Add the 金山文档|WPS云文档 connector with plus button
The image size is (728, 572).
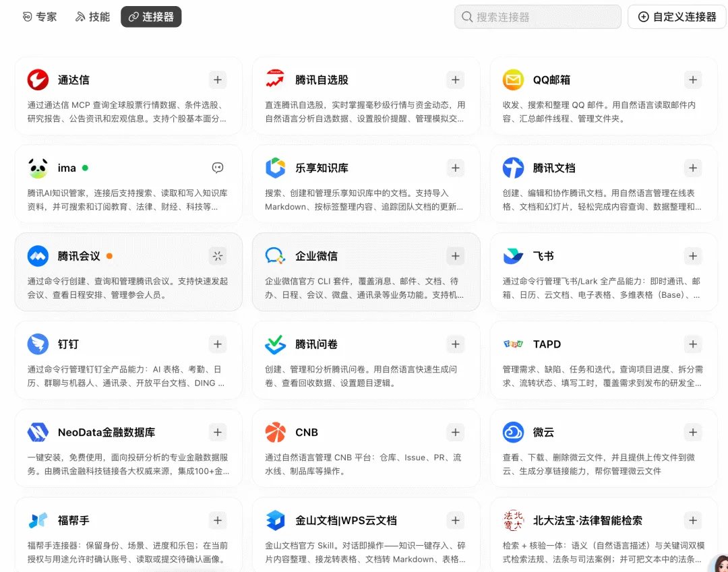point(455,521)
